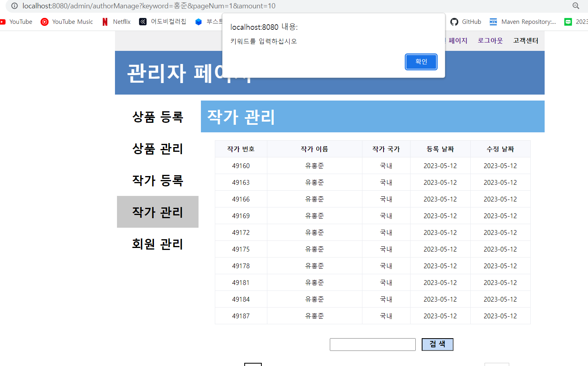Open the GitHub bookmark
This screenshot has width=588, height=366.
[x=466, y=22]
